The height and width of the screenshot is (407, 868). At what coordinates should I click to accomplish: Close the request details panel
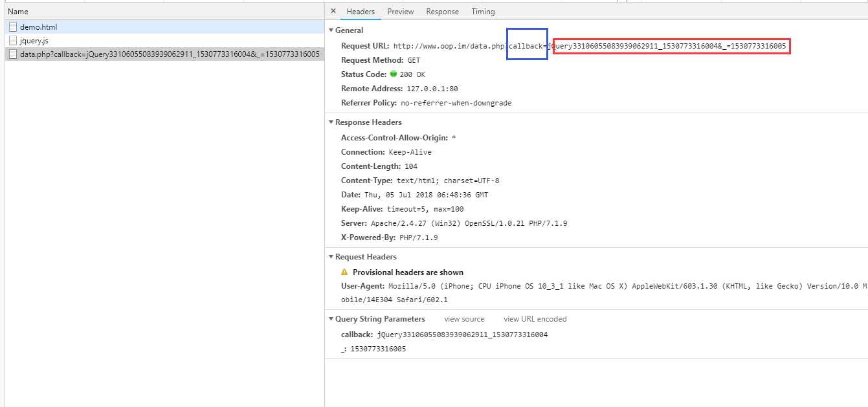pos(333,11)
